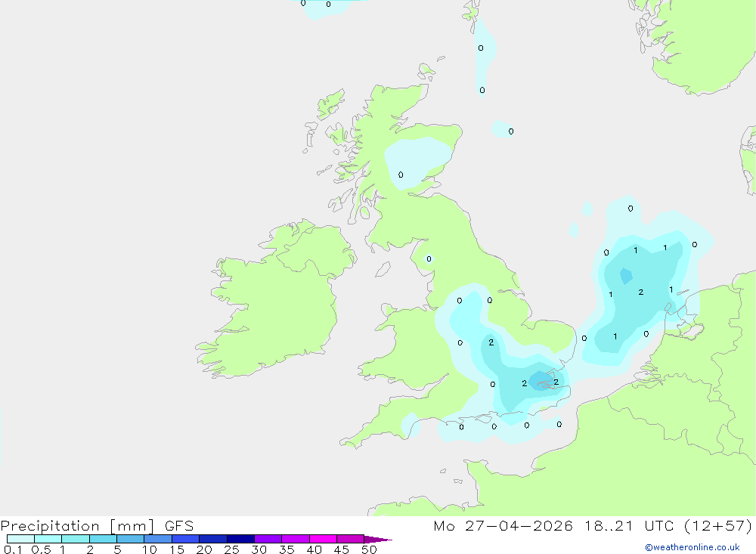Click the 2–5 mm legend color swatch
This screenshot has width=756, height=554.
tap(103, 539)
